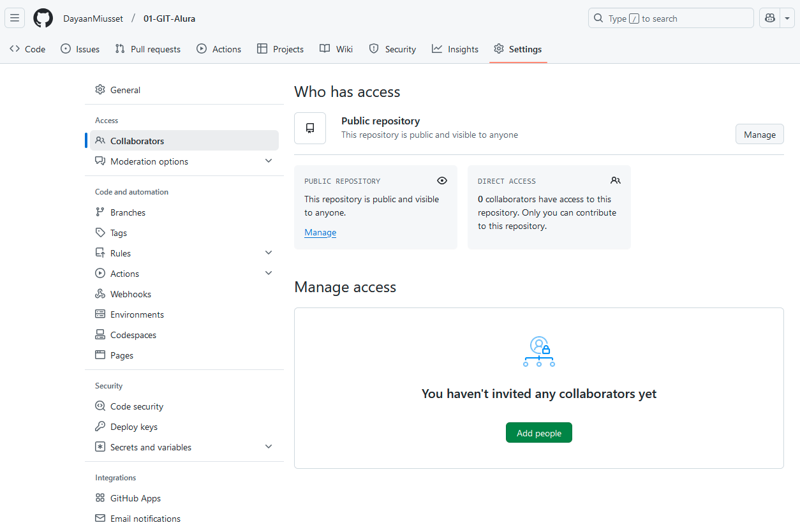The image size is (800, 532).
Task: Click the 'Manage access' heading
Action: (345, 287)
